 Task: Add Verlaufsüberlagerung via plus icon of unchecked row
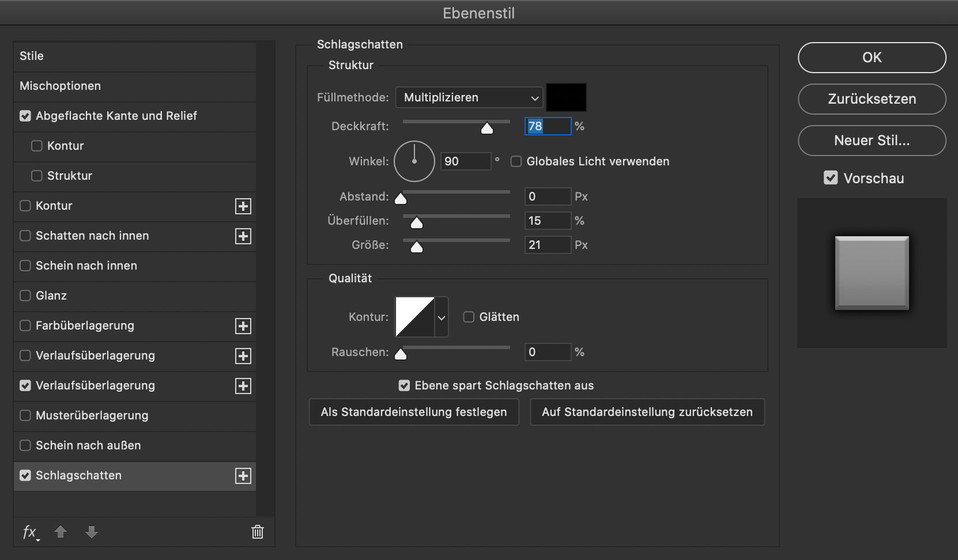tap(243, 356)
